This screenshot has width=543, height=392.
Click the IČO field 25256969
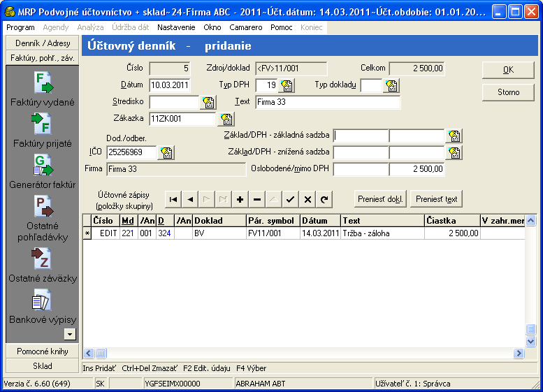click(131, 152)
